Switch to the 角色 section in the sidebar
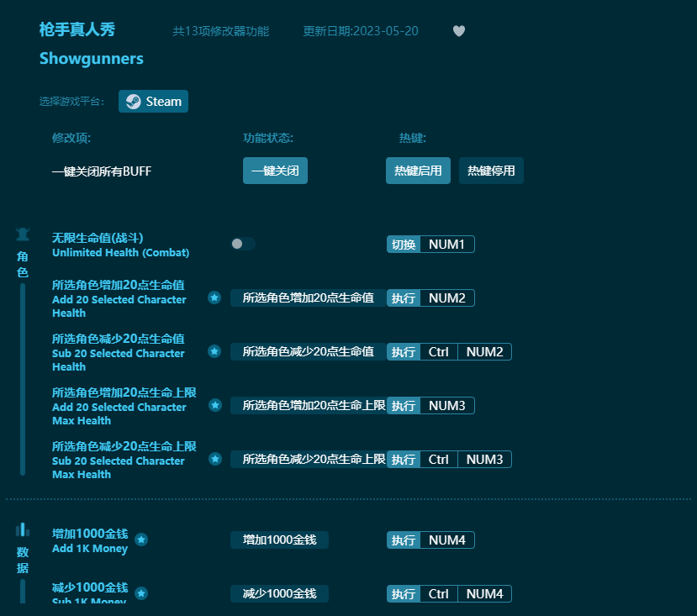The image size is (697, 616). point(22,265)
